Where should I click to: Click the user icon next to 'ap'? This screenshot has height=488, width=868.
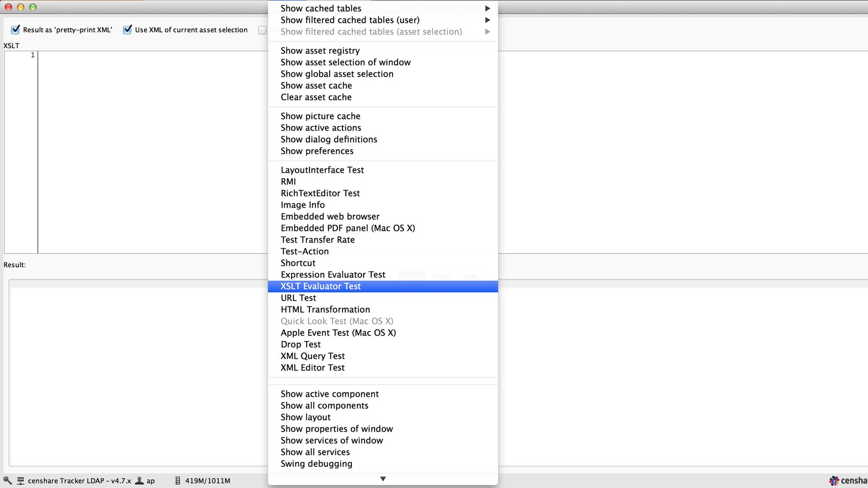coord(140,480)
